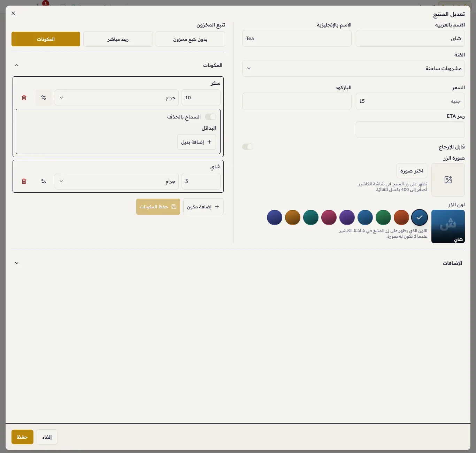Click the button image placeholder icon

coord(448,180)
